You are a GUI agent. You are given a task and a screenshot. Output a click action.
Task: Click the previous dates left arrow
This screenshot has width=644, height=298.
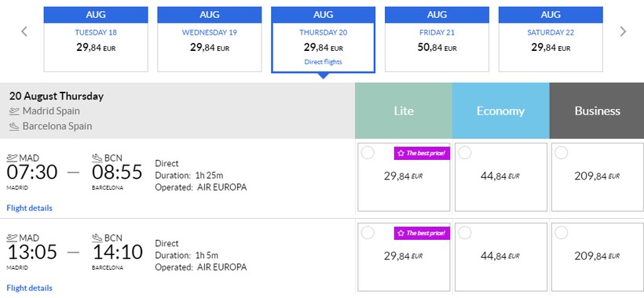point(24,31)
